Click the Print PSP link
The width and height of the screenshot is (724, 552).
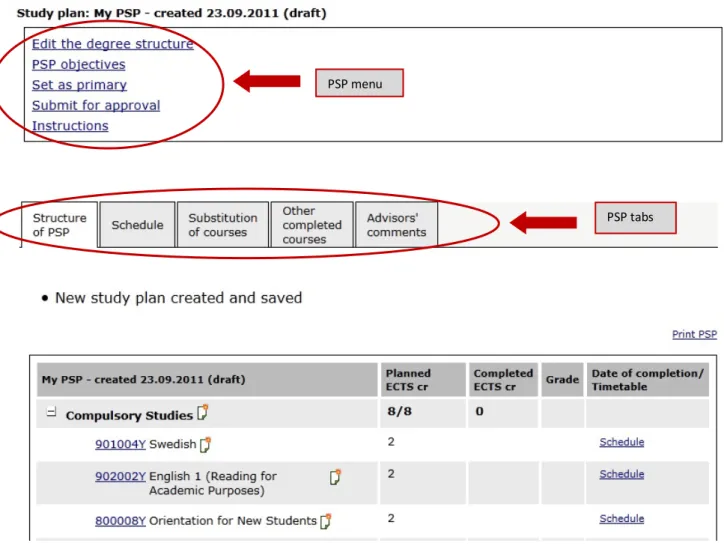pyautogui.click(x=694, y=334)
